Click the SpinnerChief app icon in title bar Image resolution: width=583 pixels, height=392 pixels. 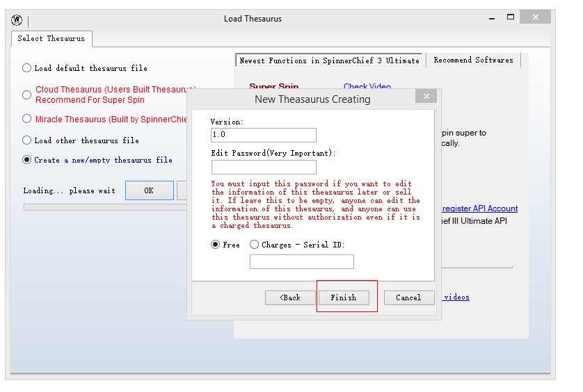tap(17, 19)
